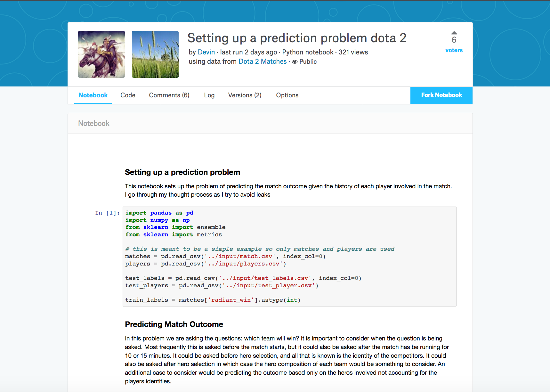550x392 pixels.
Task: Open the author's avatar image
Action: [x=101, y=54]
